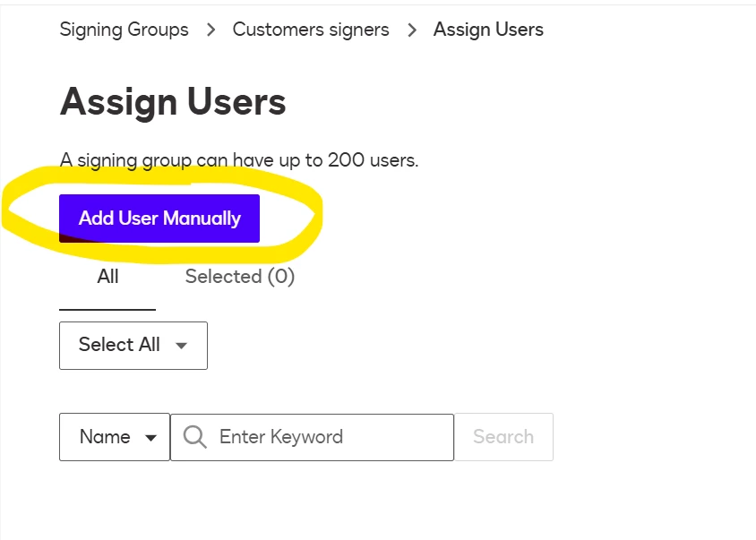Image resolution: width=756 pixels, height=540 pixels.
Task: Click the Add User Manually button
Action: pos(159,219)
